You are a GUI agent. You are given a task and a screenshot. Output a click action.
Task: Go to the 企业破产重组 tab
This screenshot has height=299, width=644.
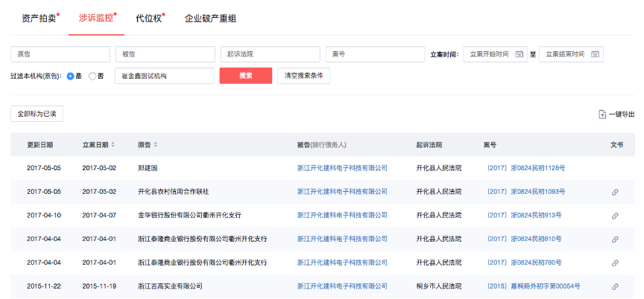tap(210, 18)
